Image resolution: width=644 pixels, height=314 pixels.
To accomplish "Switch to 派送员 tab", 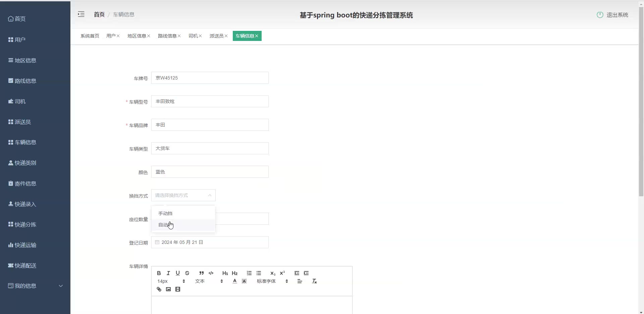I will [x=216, y=36].
